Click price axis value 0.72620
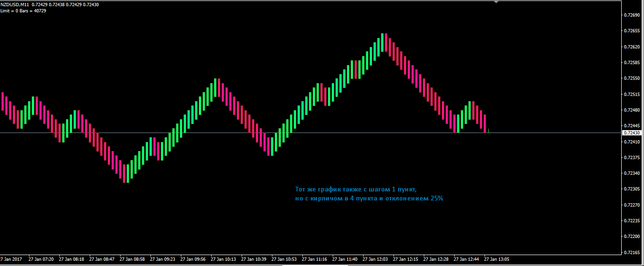This screenshot has width=644, height=266. [632, 47]
